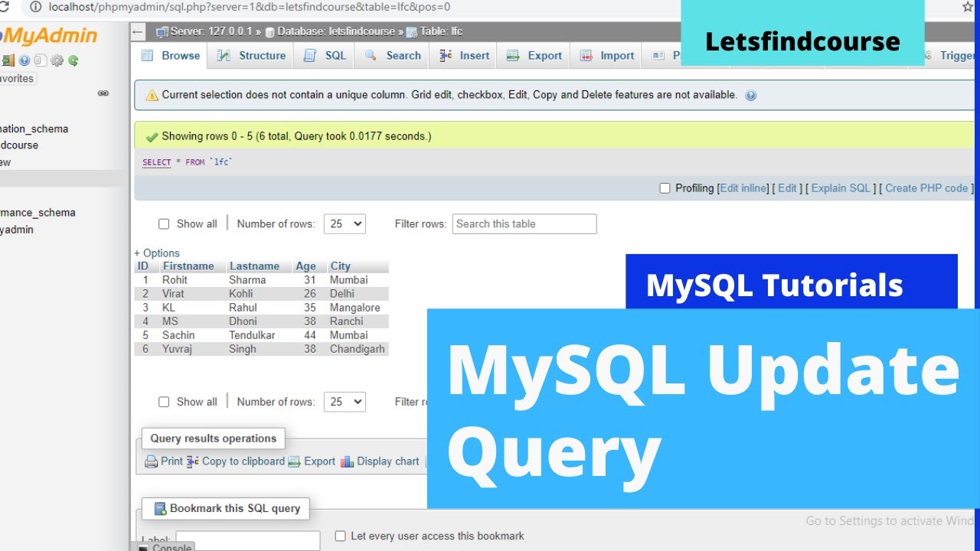Open Number of rows dropdown above the table

point(345,224)
